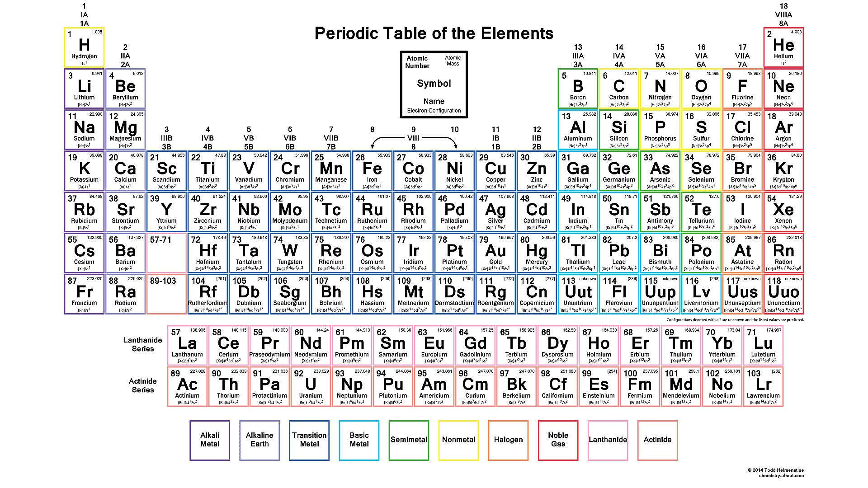868x488 pixels.
Task: Click the Carbon element cell
Action: pos(619,89)
